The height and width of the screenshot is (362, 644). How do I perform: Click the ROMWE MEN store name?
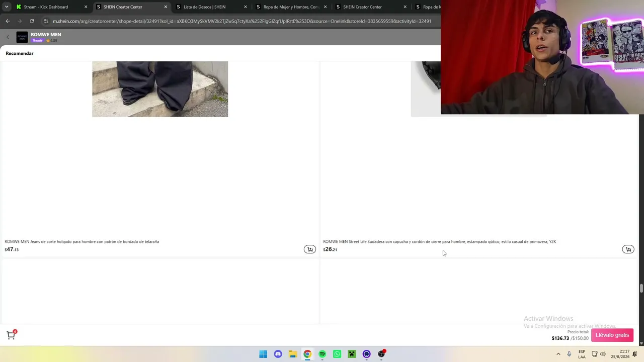pyautogui.click(x=46, y=35)
